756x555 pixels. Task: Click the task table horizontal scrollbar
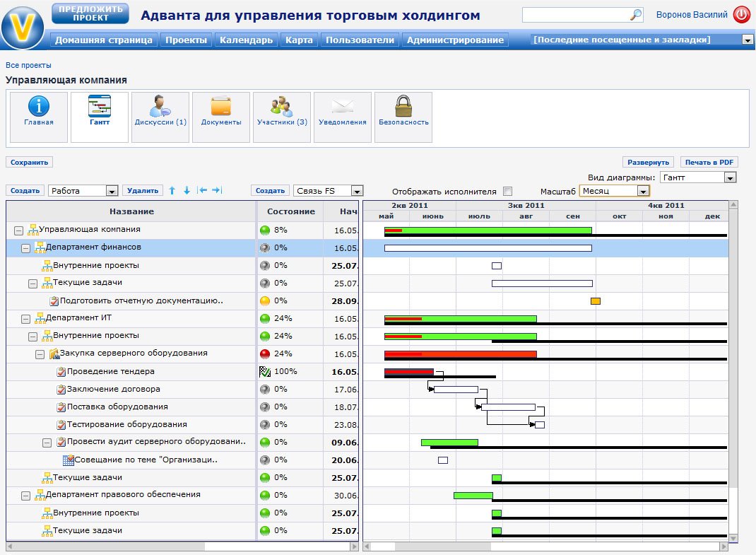point(182,547)
